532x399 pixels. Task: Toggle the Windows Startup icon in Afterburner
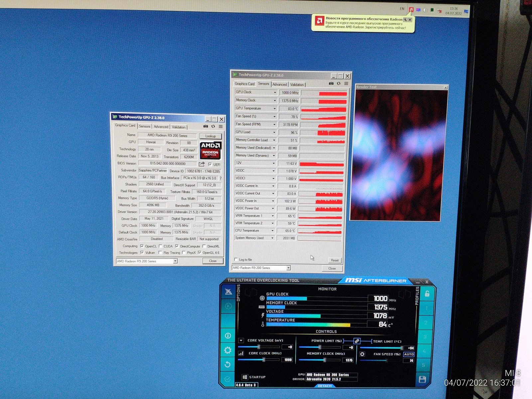[x=245, y=377]
